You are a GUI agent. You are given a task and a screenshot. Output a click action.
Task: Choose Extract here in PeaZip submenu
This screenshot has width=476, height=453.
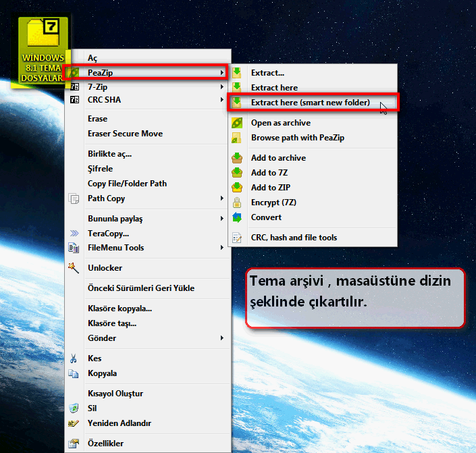pyautogui.click(x=313, y=88)
